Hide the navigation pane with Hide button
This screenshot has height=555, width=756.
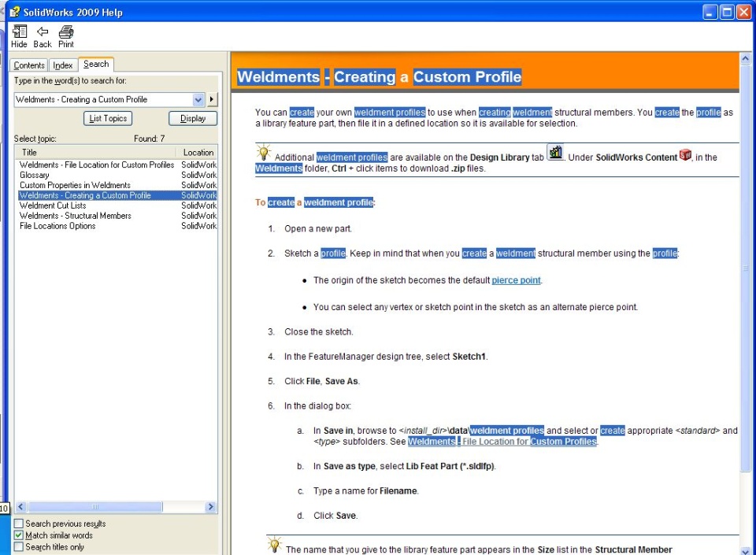pos(19,37)
